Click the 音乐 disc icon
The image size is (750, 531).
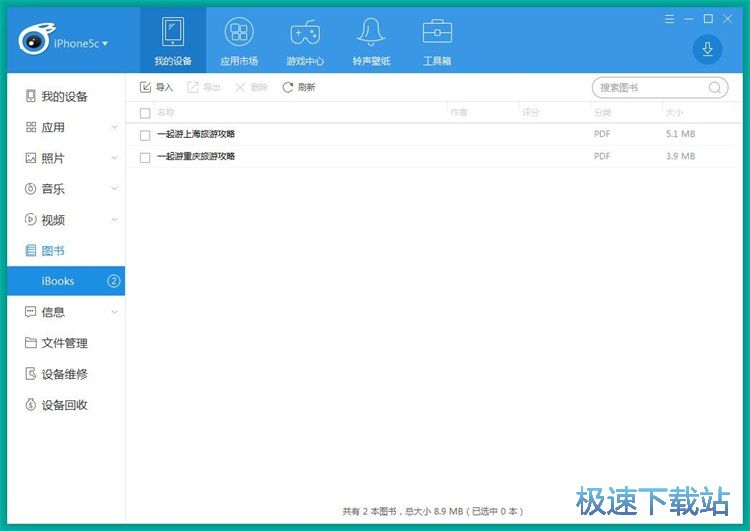click(31, 188)
